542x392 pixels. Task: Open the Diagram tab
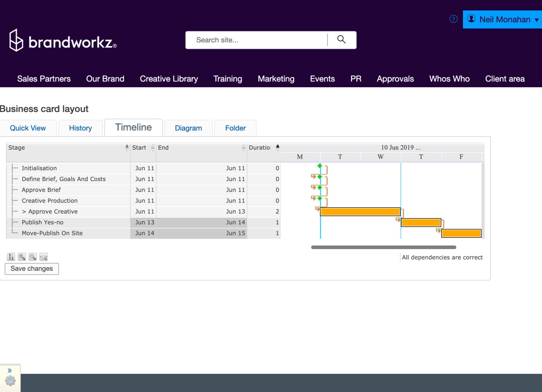(x=188, y=128)
